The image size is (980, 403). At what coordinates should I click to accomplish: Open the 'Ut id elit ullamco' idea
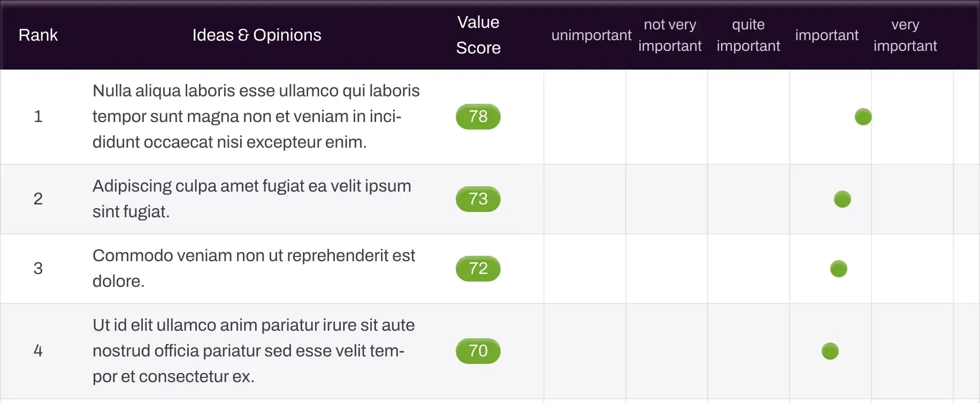254,351
